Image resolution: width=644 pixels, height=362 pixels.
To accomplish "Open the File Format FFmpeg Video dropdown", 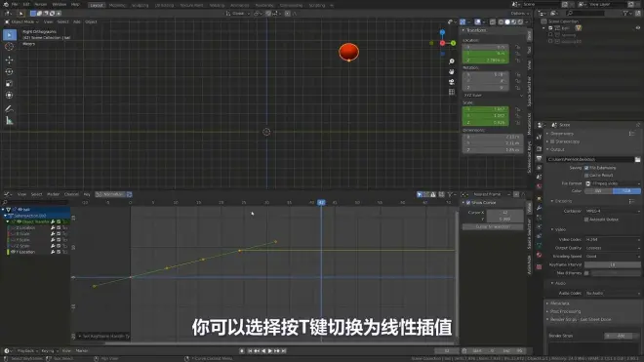I will click(613, 183).
